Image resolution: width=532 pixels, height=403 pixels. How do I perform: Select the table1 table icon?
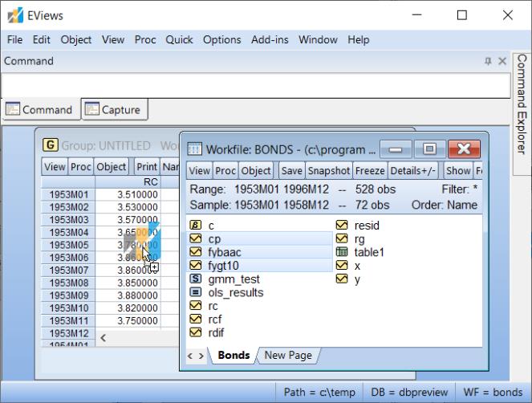point(342,252)
